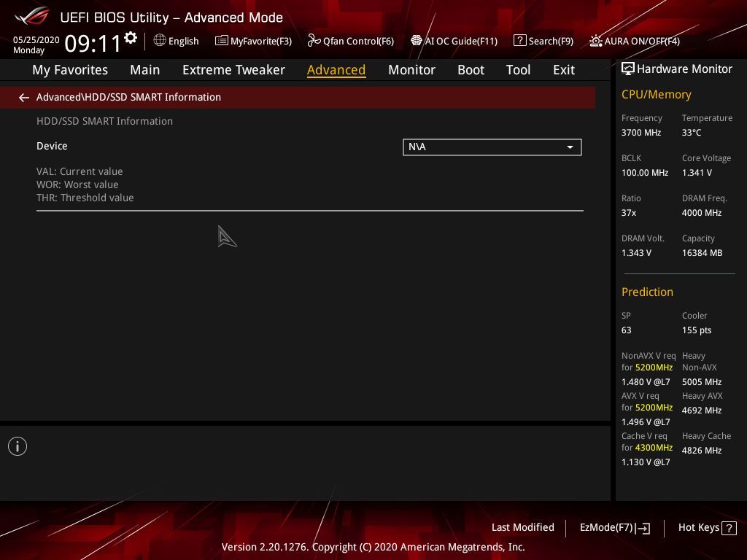This screenshot has width=747, height=560.
Task: Open the Exit tab
Action: tap(564, 70)
